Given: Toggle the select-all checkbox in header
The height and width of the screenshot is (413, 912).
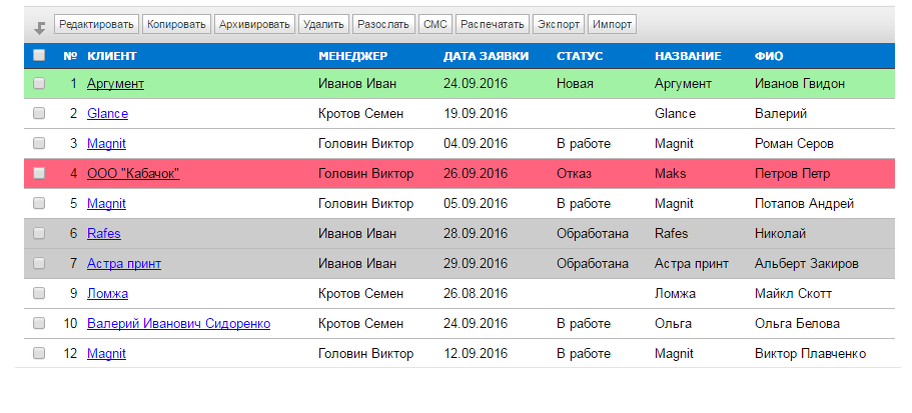Looking at the screenshot, I should pos(39,55).
